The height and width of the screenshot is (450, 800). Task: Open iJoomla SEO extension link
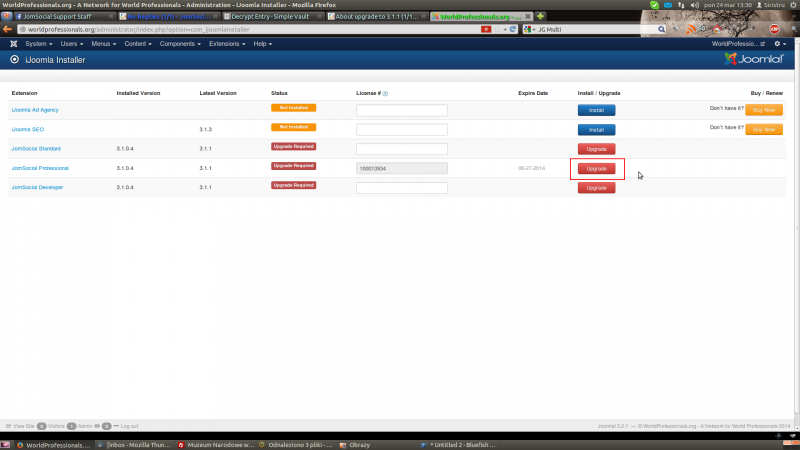pos(28,129)
